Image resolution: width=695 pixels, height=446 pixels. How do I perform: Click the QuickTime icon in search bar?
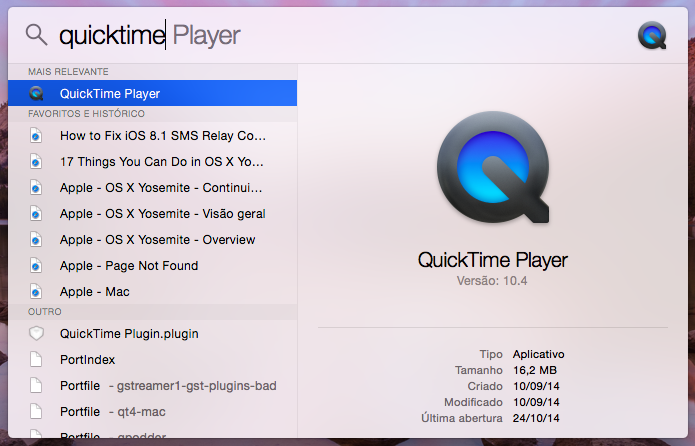point(652,35)
